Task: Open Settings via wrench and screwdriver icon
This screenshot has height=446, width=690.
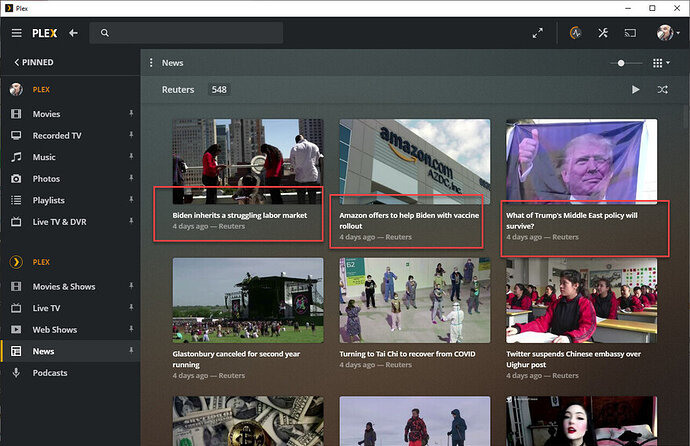Action: pyautogui.click(x=603, y=33)
